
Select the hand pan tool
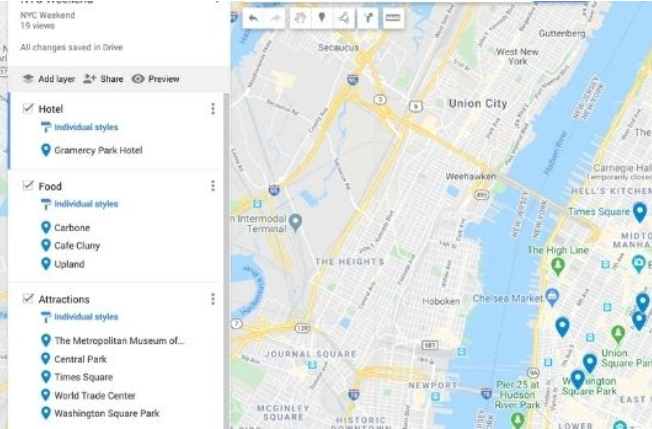(x=300, y=18)
